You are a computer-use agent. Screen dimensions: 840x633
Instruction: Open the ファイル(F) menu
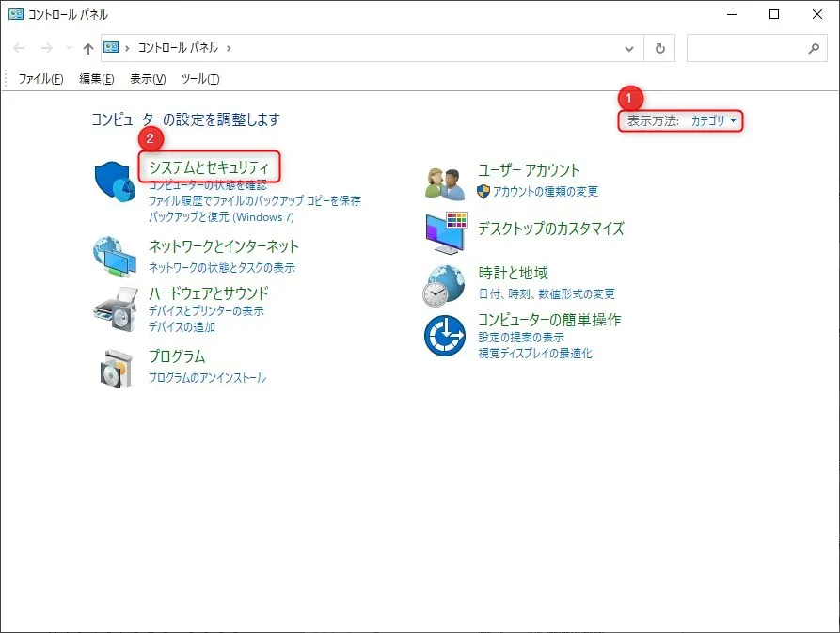pos(41,79)
